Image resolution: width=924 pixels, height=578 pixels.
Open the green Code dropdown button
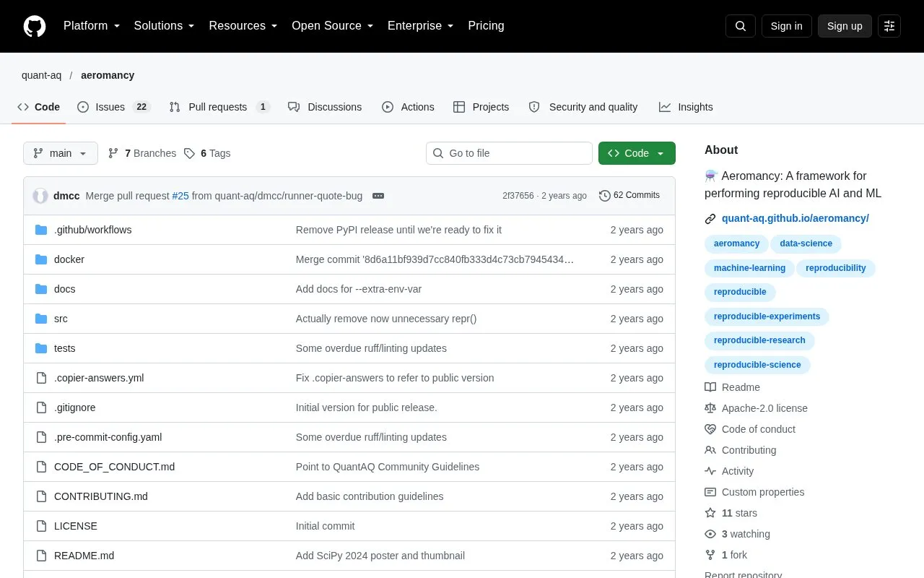coord(637,153)
